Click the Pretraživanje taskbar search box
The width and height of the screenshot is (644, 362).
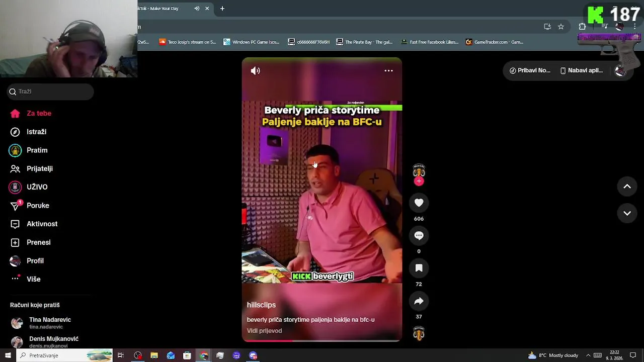tap(64, 355)
